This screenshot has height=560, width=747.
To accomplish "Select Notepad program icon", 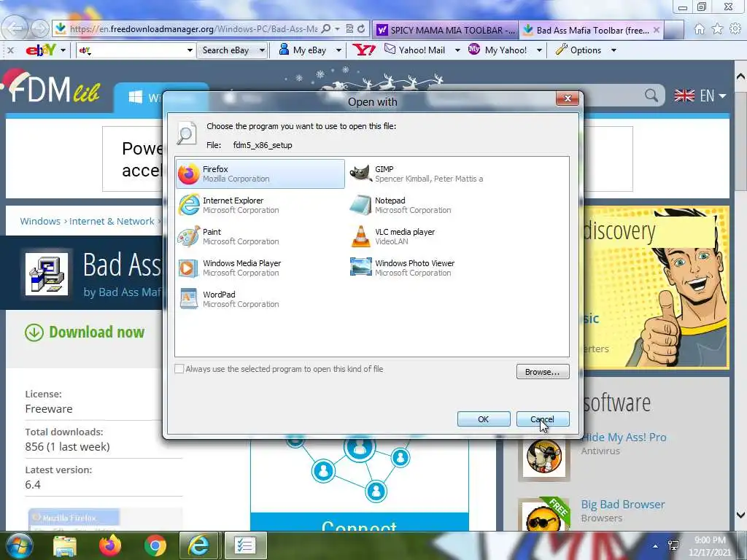I will (x=360, y=205).
